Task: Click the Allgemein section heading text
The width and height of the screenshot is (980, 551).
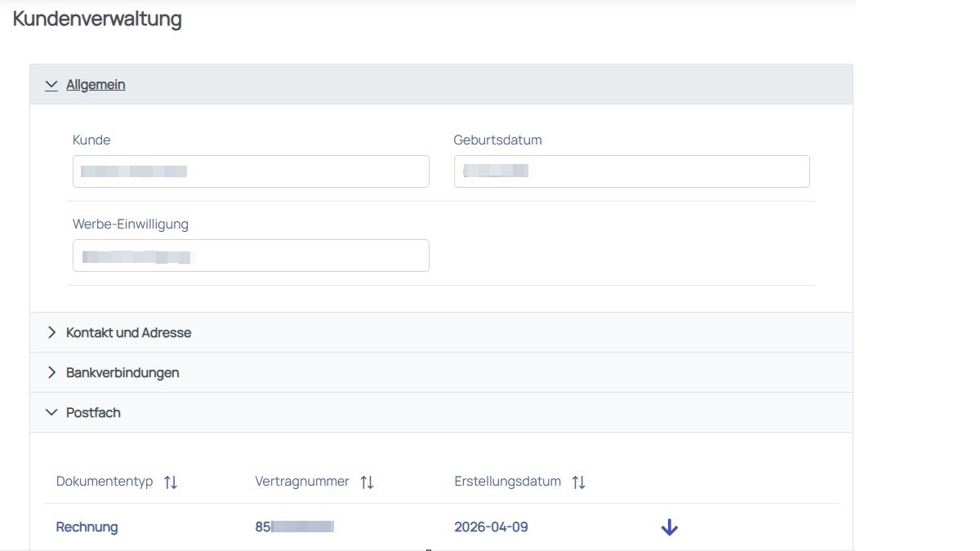Action: point(96,85)
